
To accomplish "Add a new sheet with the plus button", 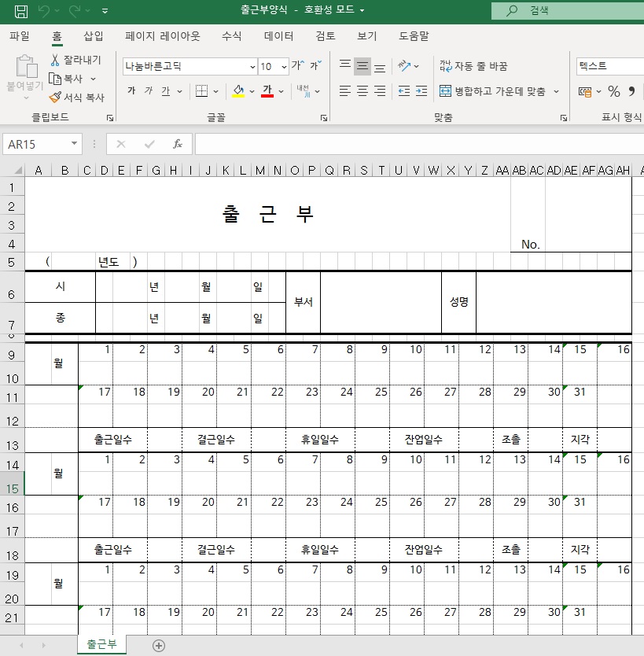I will 159,646.
